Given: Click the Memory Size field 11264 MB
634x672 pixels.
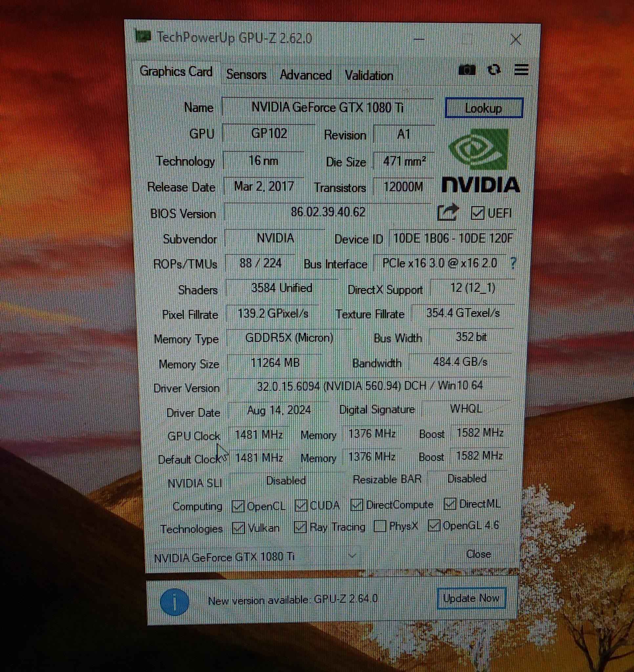Looking at the screenshot, I should [x=275, y=363].
